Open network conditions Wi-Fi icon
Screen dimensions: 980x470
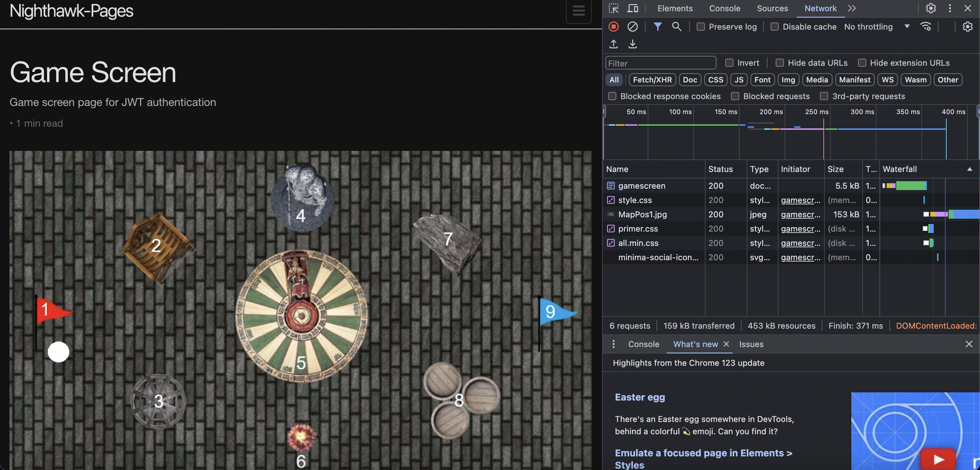[926, 27]
